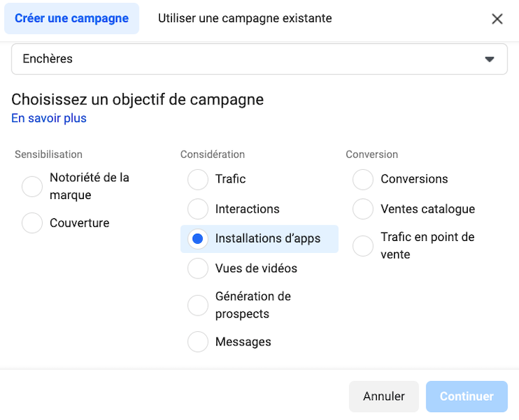Pick the Interactions radio option
The width and height of the screenshot is (519, 420).
coord(198,209)
